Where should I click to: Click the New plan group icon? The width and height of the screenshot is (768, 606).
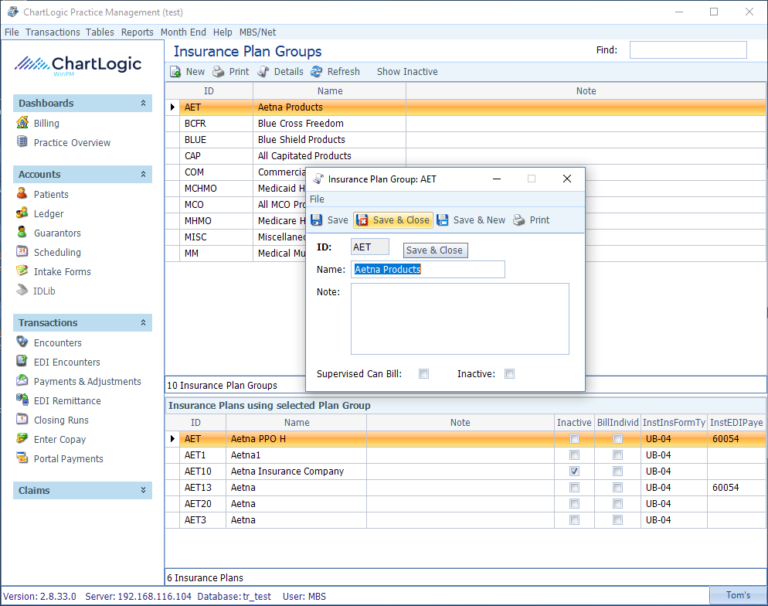click(175, 72)
